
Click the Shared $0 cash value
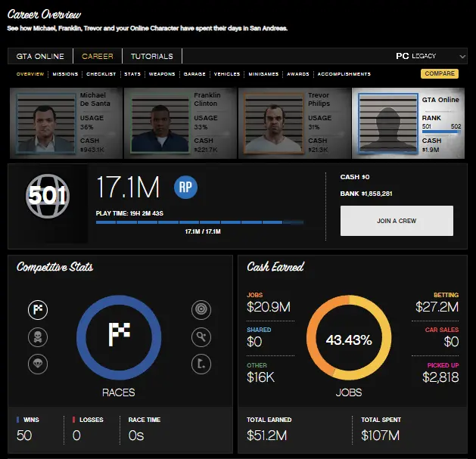pyautogui.click(x=254, y=342)
